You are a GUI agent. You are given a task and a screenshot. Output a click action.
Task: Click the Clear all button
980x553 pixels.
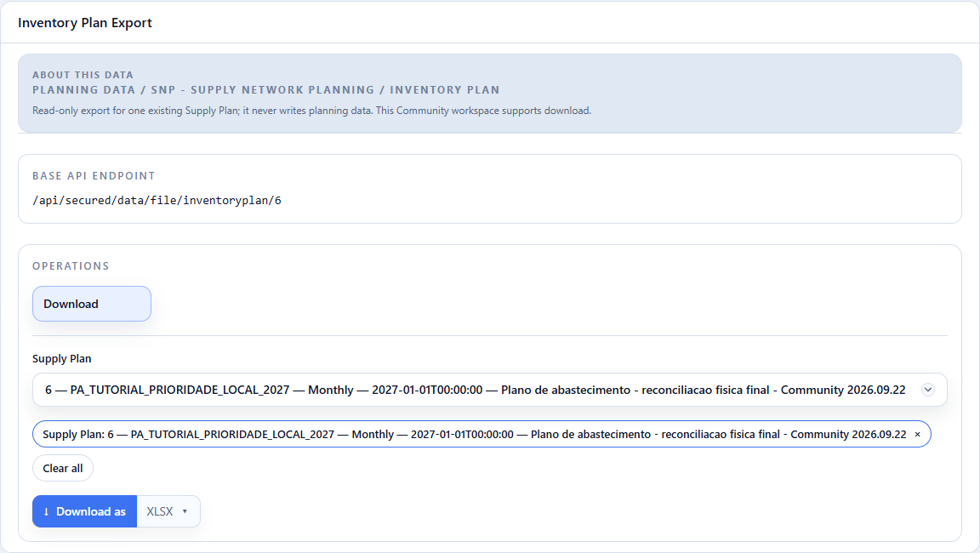[62, 468]
